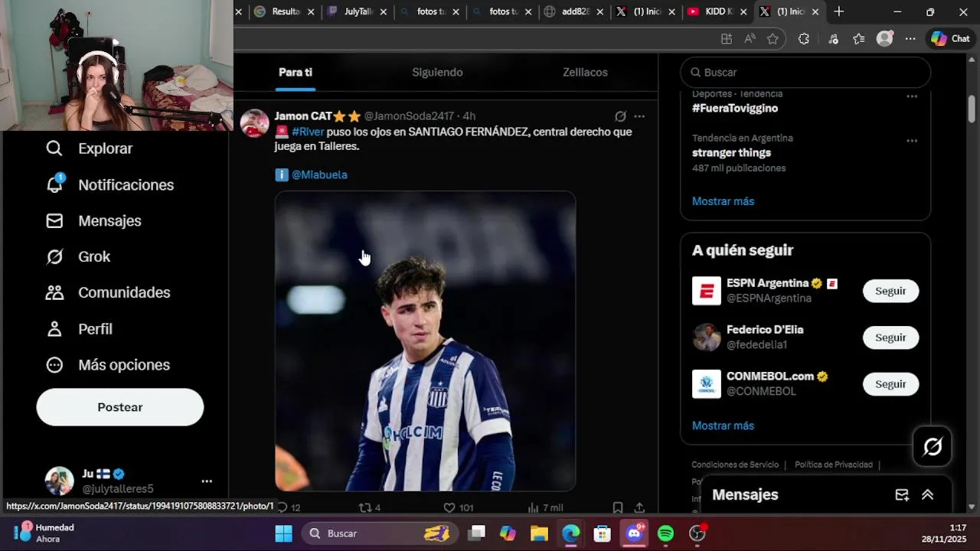Open the Mensajes envelope in sidebar
The width and height of the screenshot is (980, 551).
[54, 220]
